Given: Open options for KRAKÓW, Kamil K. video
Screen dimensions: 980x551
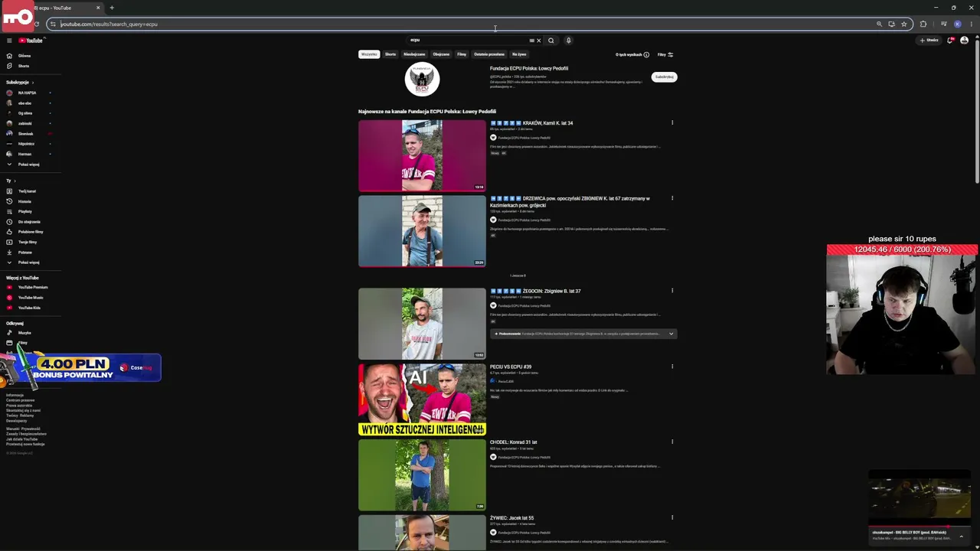Looking at the screenshot, I should pos(672,122).
